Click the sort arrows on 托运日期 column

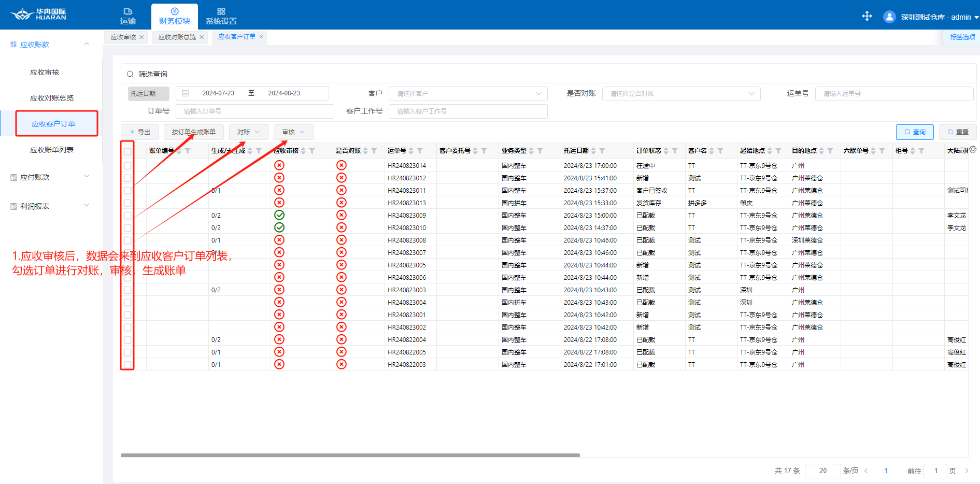coord(594,151)
